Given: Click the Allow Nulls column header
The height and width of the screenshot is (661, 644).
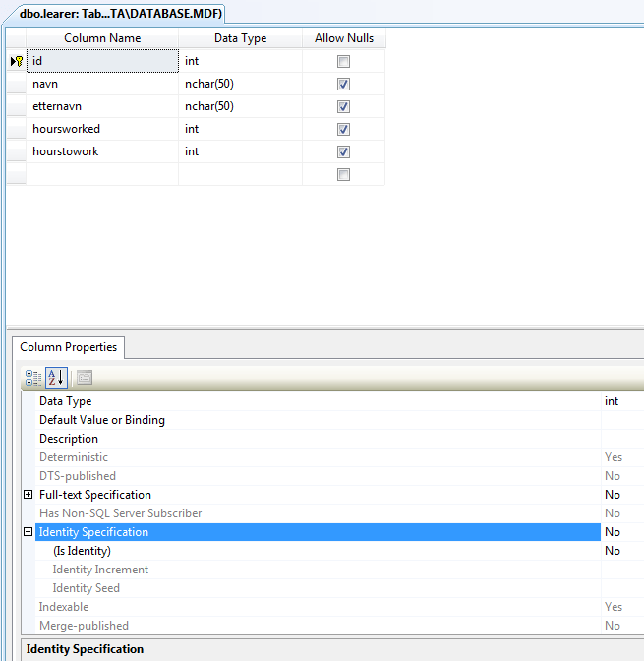Looking at the screenshot, I should (344, 38).
